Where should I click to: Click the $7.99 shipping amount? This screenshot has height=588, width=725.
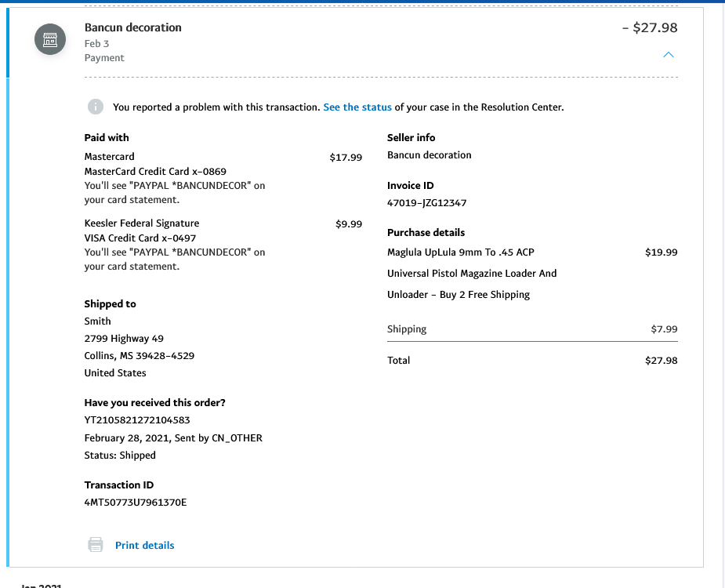tap(664, 329)
